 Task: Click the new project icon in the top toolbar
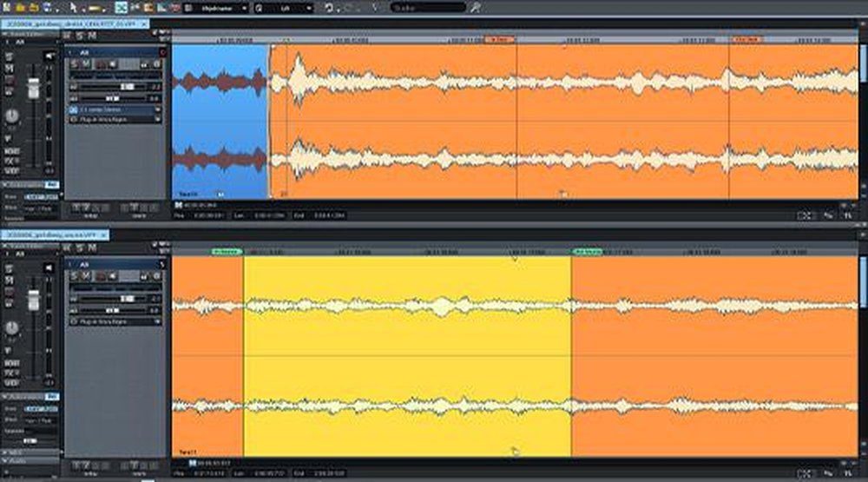[7, 8]
